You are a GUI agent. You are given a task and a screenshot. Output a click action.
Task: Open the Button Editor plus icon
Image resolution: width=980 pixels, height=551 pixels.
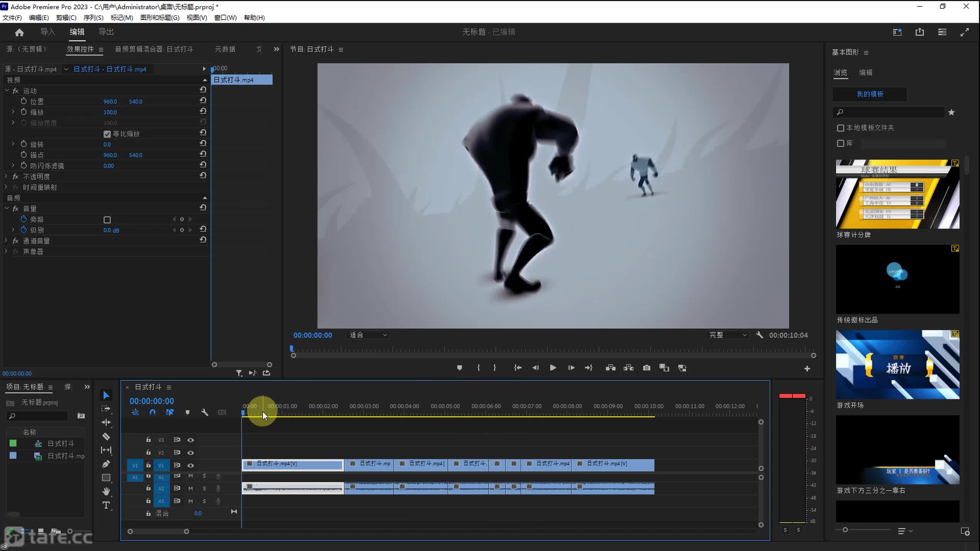(x=807, y=368)
